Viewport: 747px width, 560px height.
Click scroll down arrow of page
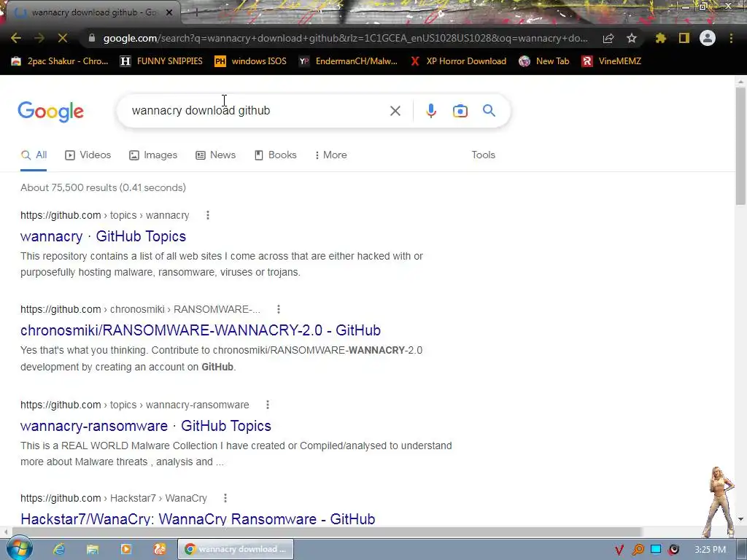point(740,519)
